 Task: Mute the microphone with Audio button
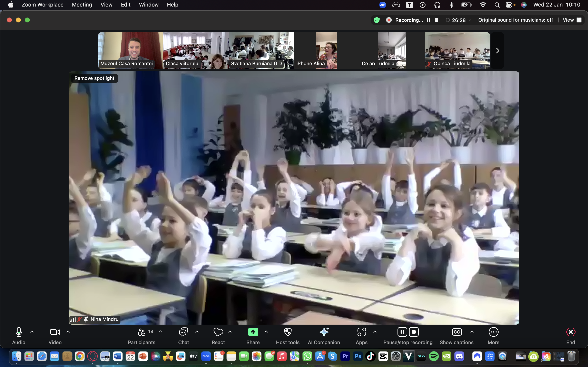click(x=19, y=332)
